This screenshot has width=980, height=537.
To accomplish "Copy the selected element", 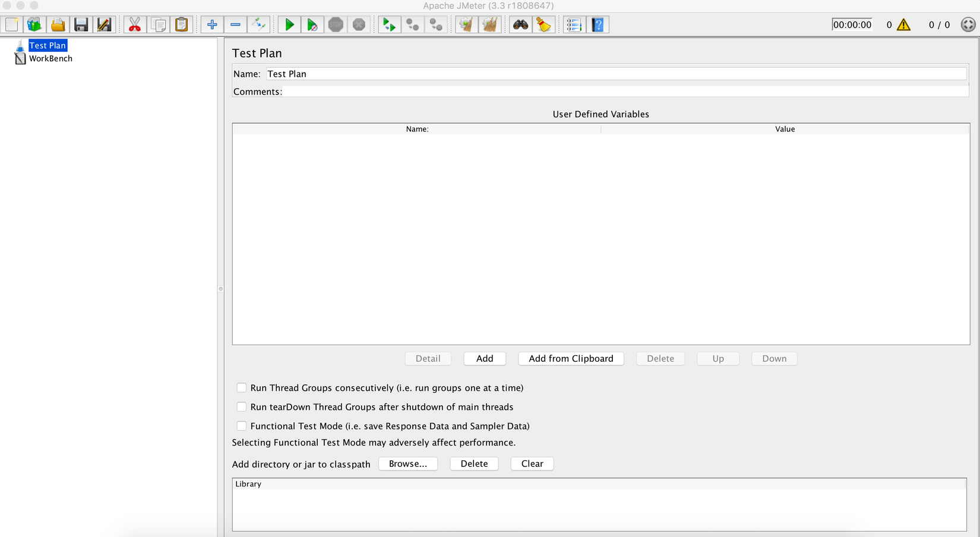I will [159, 24].
